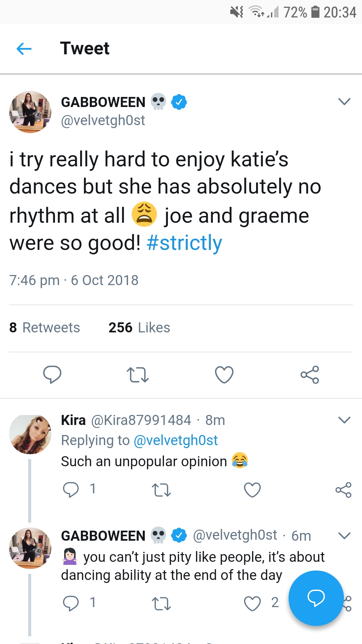This screenshot has width=362, height=644.
Task: Open the floating compose reply button
Action: pyautogui.click(x=316, y=598)
